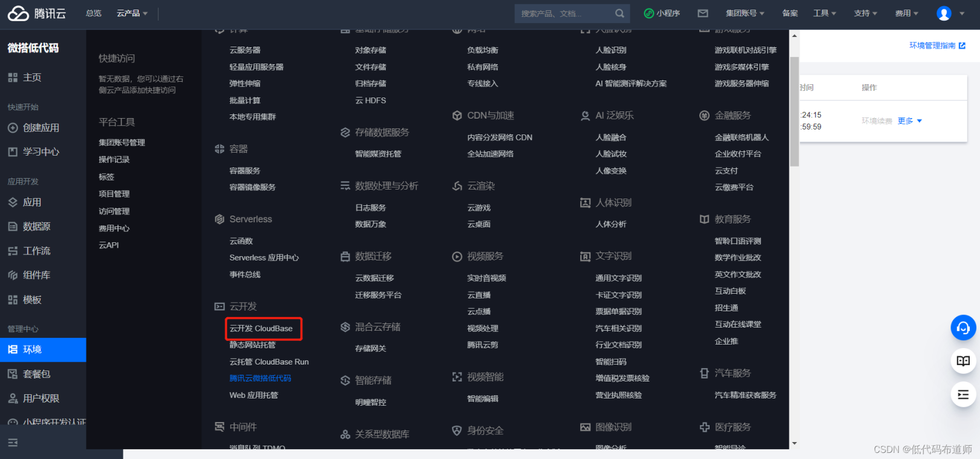Open 操作记录 under platform tools
The width and height of the screenshot is (980, 459).
(x=114, y=160)
